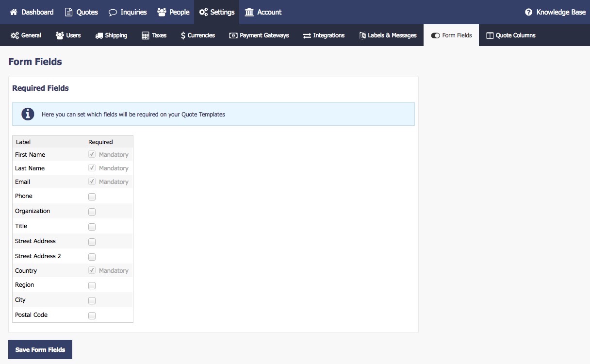
Task: Click the Mandatory text beside Country
Action: tap(114, 271)
